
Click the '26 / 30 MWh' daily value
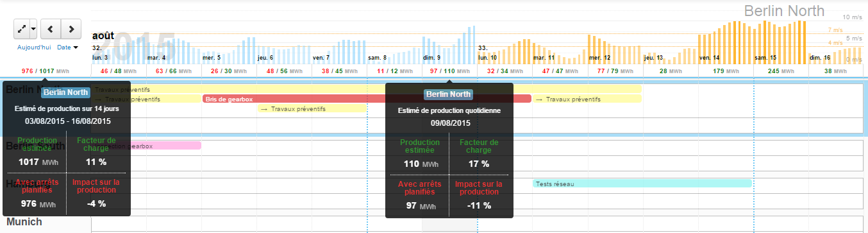230,71
